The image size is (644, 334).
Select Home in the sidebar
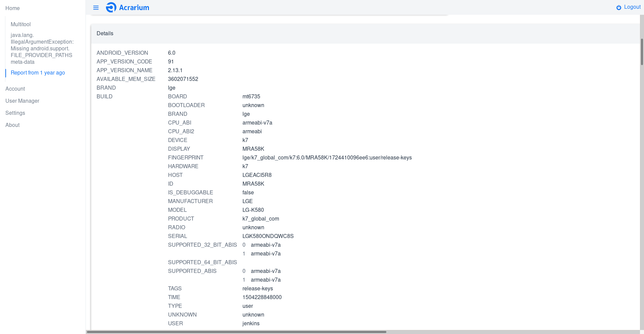[x=12, y=8]
